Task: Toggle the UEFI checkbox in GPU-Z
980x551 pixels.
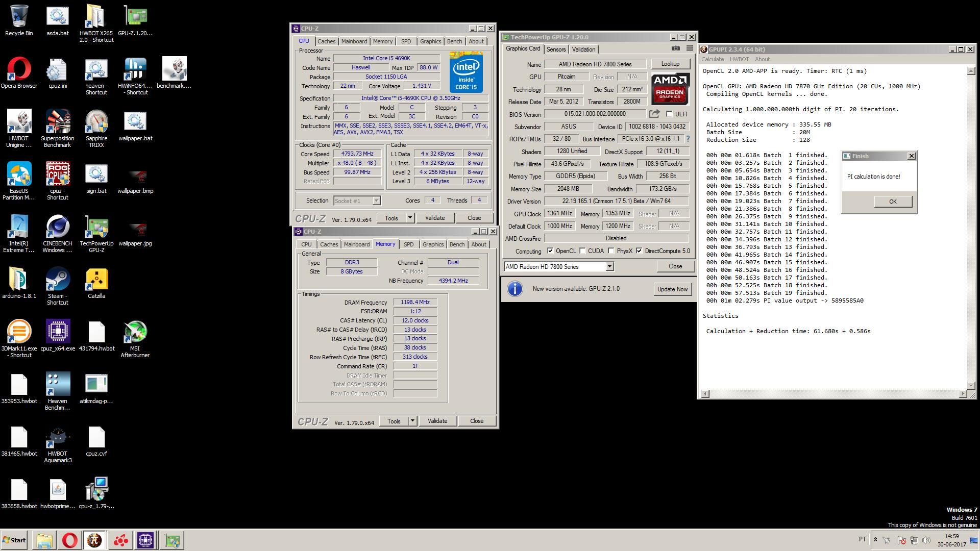Action: click(x=669, y=114)
